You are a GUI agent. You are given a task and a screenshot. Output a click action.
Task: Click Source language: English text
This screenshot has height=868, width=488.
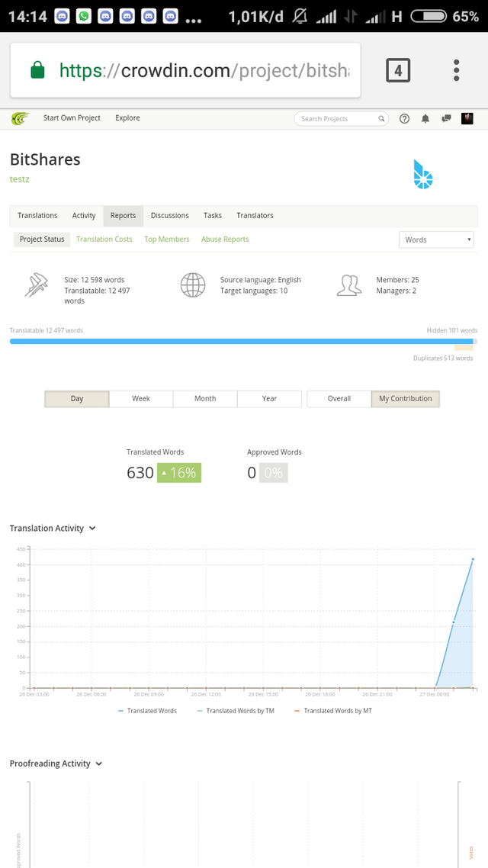[x=261, y=280]
